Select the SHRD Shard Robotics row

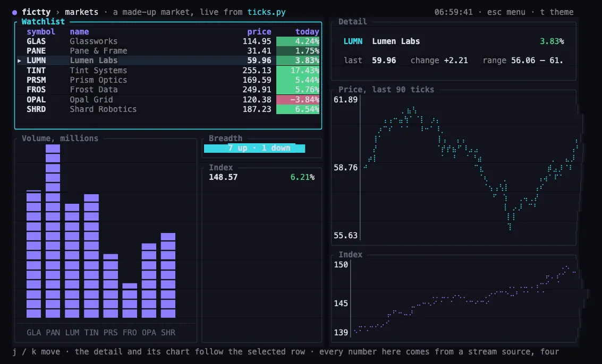point(168,109)
